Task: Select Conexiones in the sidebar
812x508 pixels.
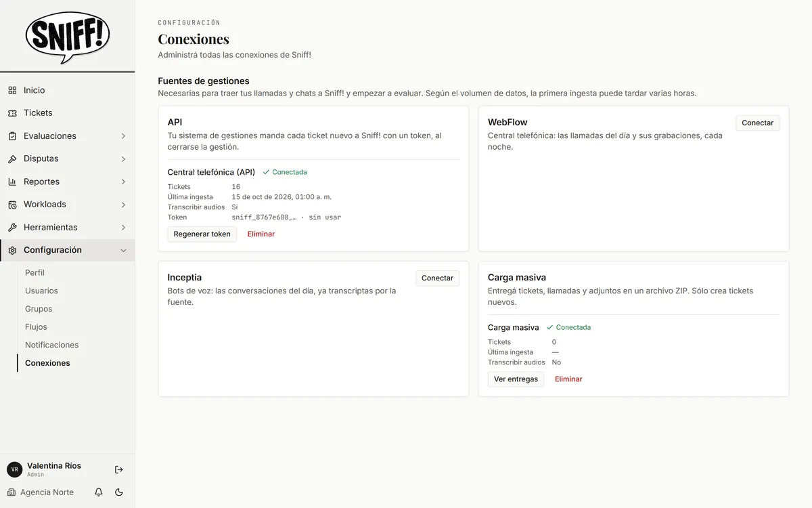Action: point(47,363)
